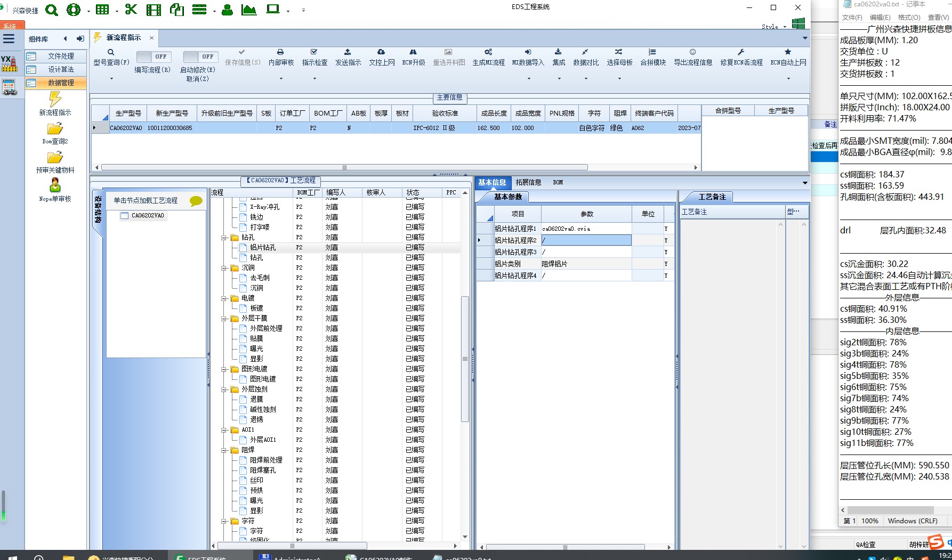952x560 pixels.
Task: Click the green magnifier search icon in quick toolbar
Action: [x=52, y=10]
